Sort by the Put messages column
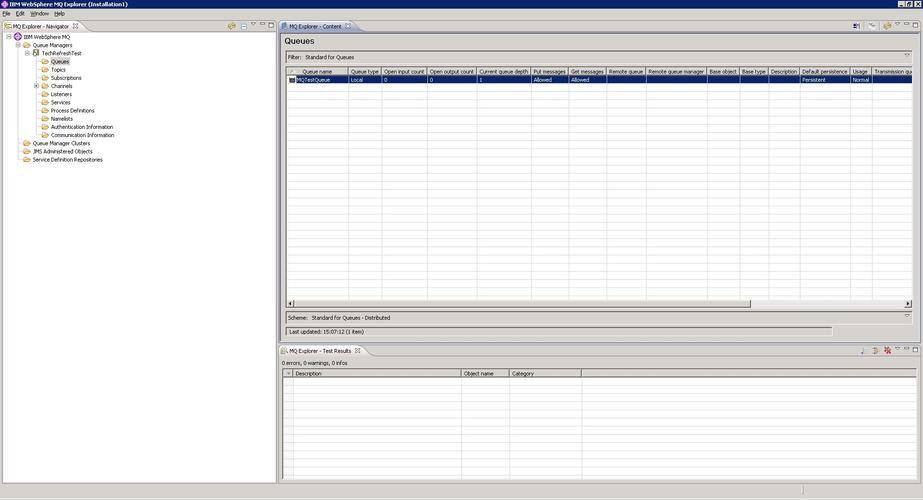 pyautogui.click(x=550, y=71)
